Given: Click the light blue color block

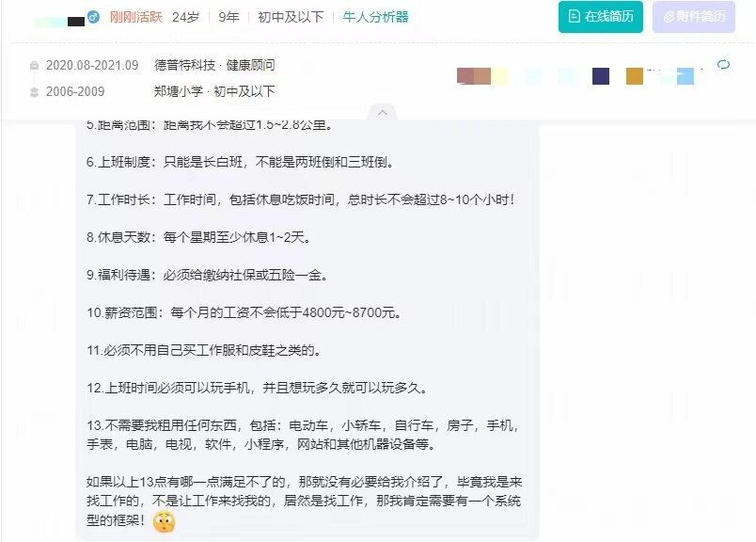Looking at the screenshot, I should point(685,76).
